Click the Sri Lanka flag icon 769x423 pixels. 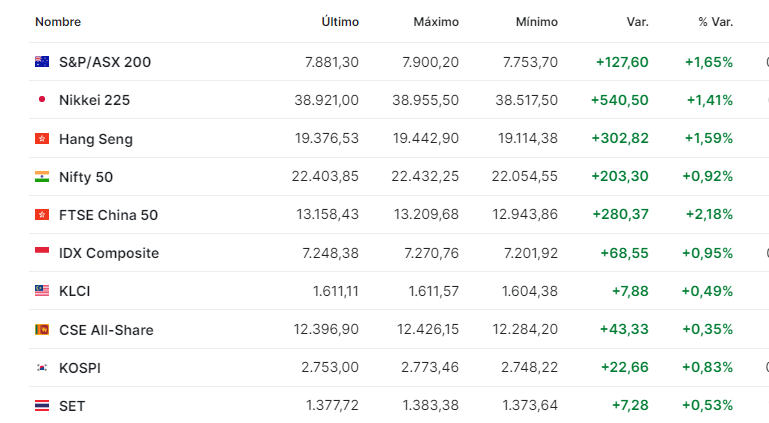[42, 329]
